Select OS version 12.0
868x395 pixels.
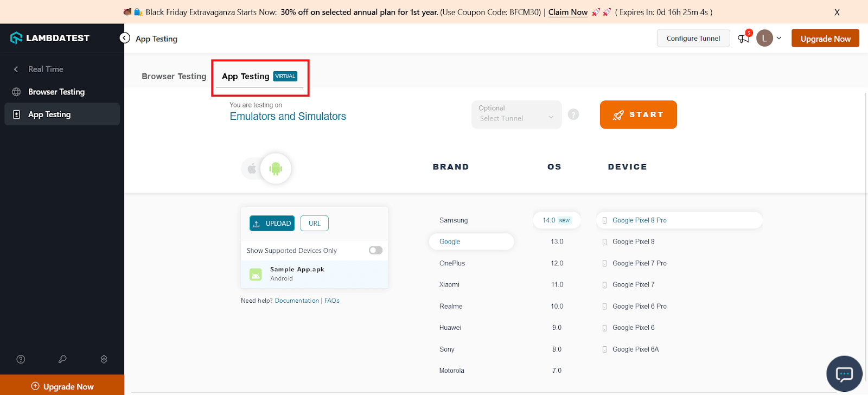coord(557,263)
